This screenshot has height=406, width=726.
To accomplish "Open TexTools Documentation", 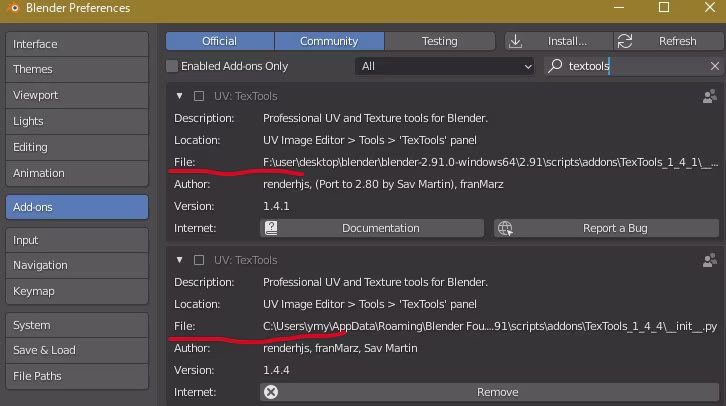I will tap(372, 228).
